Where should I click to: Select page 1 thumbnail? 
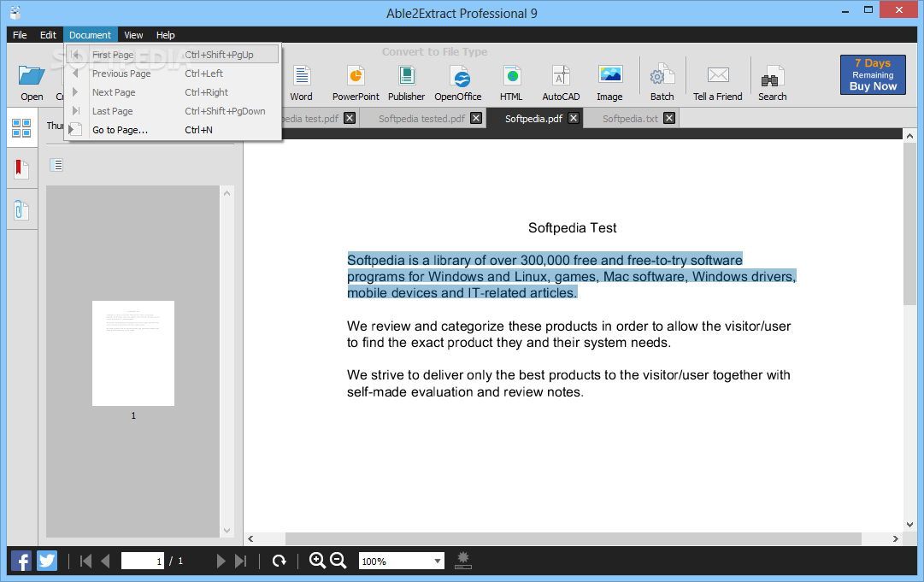point(133,354)
